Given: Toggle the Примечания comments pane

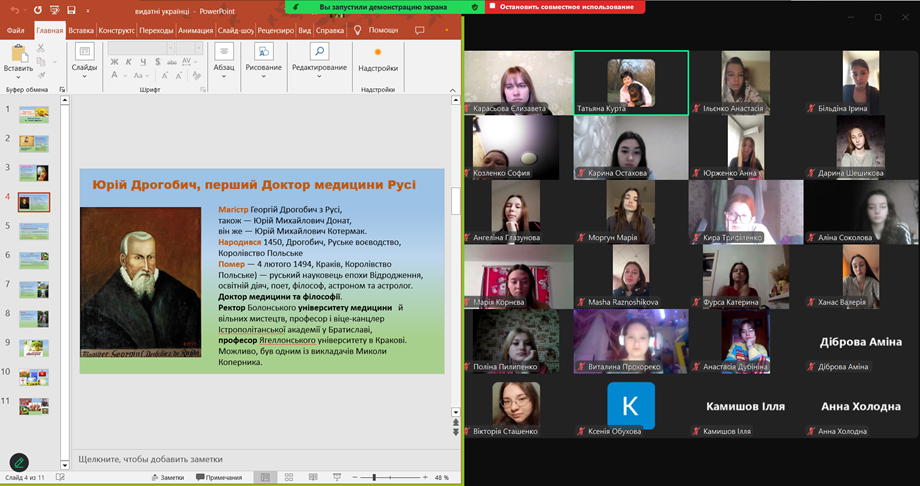Looking at the screenshot, I should coord(219,478).
